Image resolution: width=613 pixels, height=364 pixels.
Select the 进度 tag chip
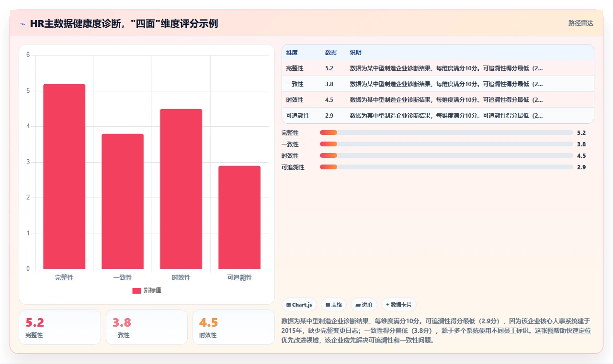(x=364, y=305)
